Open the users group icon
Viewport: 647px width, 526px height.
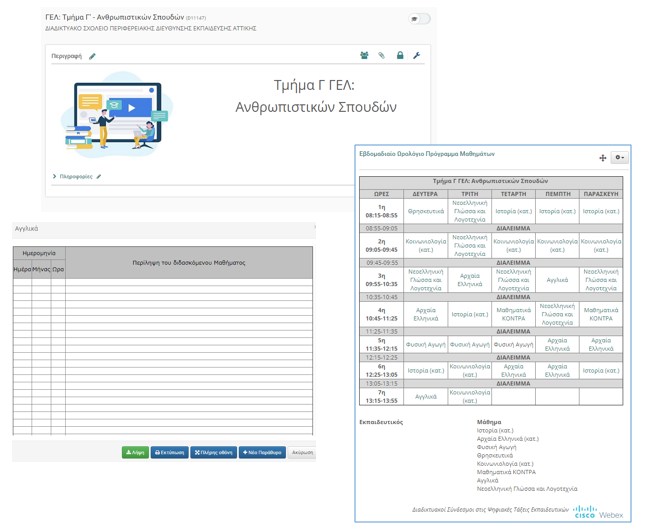tap(364, 56)
